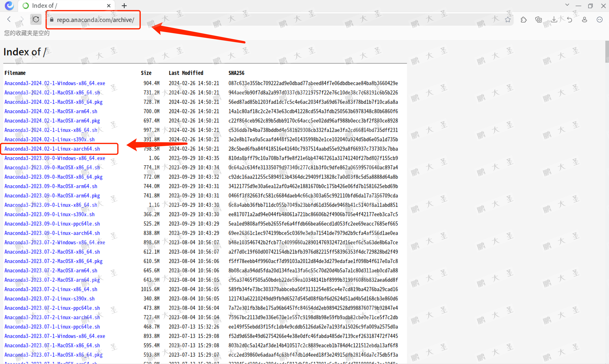Click the browser back arrow button

[9, 19]
